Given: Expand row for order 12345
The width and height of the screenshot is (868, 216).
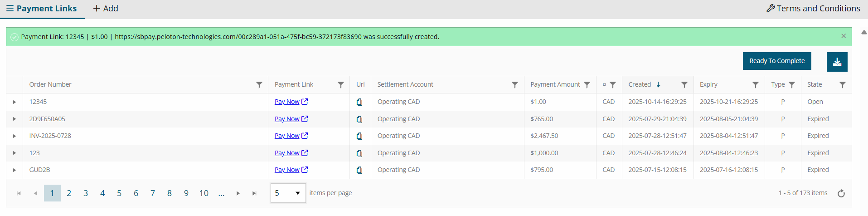Looking at the screenshot, I should (15, 102).
